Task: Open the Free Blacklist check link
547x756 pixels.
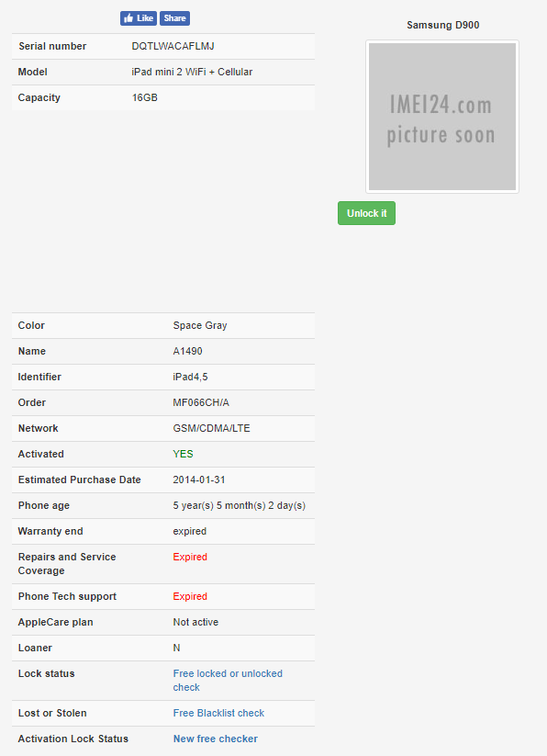Action: [218, 713]
